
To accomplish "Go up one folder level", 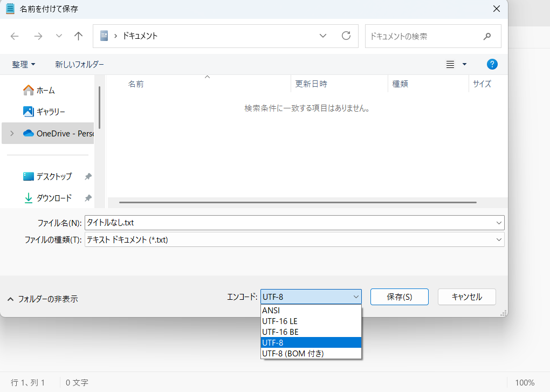I will [x=79, y=36].
